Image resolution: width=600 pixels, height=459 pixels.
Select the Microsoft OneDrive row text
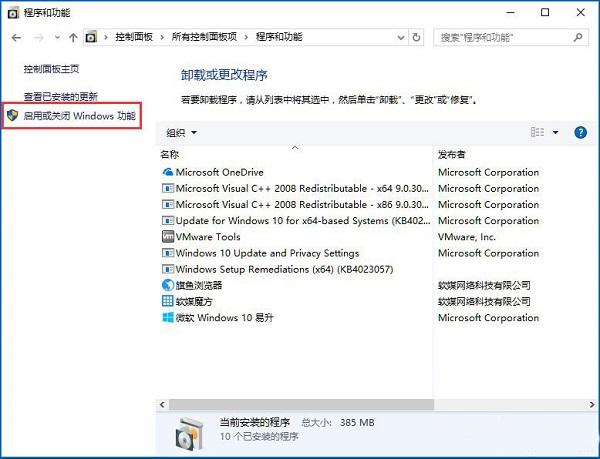coord(220,172)
